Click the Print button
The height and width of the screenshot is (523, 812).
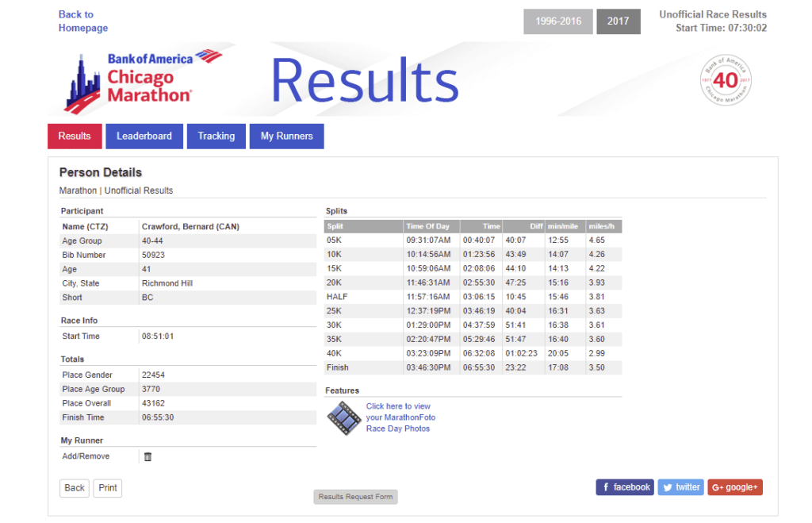pyautogui.click(x=107, y=488)
